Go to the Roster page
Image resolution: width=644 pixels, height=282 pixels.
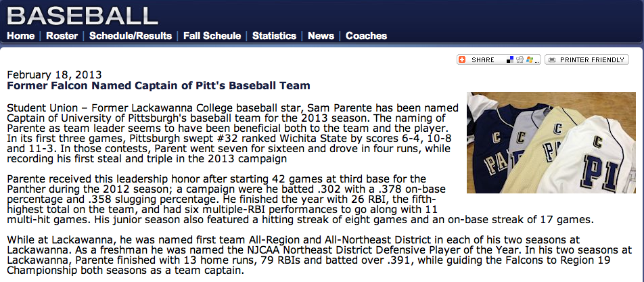[x=62, y=36]
